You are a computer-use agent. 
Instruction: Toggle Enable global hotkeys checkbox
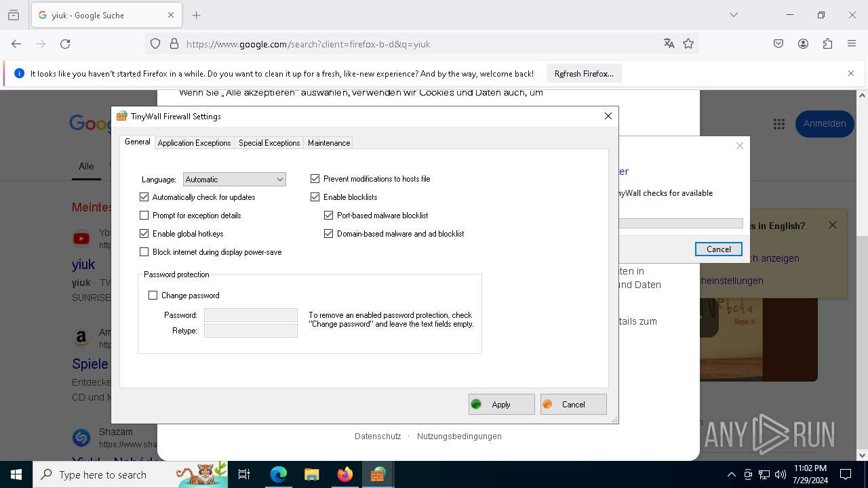click(144, 234)
